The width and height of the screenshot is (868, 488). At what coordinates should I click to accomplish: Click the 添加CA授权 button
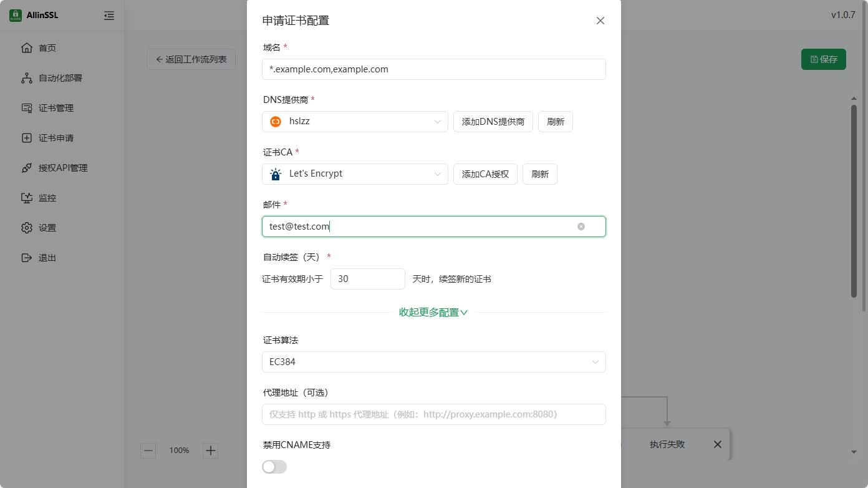(485, 173)
